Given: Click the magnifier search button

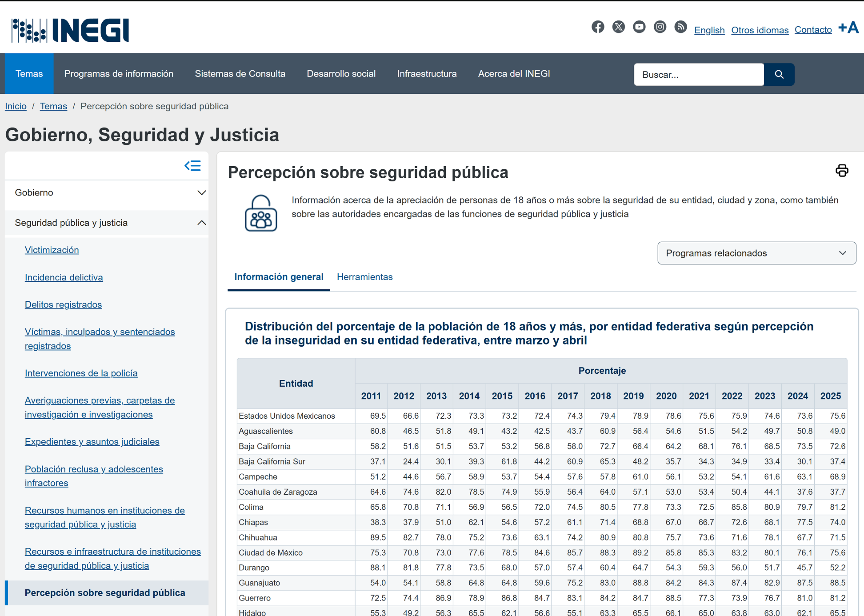Looking at the screenshot, I should pyautogui.click(x=779, y=74).
